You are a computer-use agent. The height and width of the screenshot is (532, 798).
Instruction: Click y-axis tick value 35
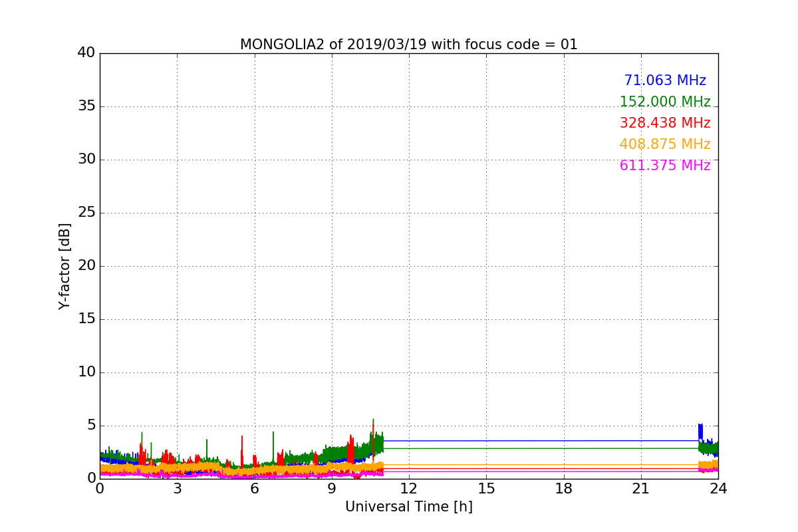click(86, 106)
